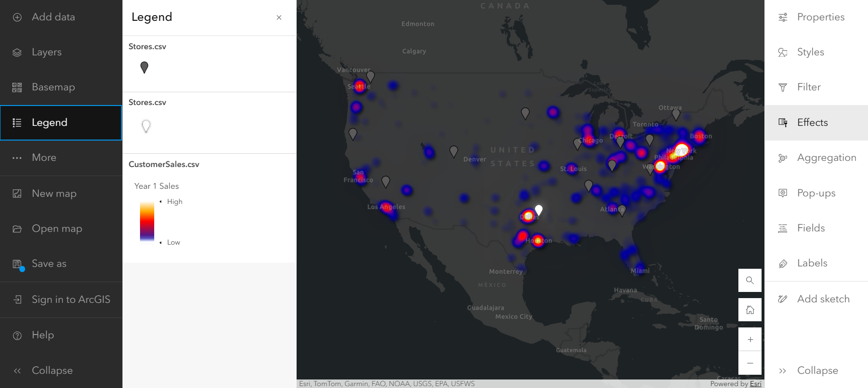Click the white pin symbol in legend
Image resolution: width=868 pixels, height=388 pixels.
146,126
